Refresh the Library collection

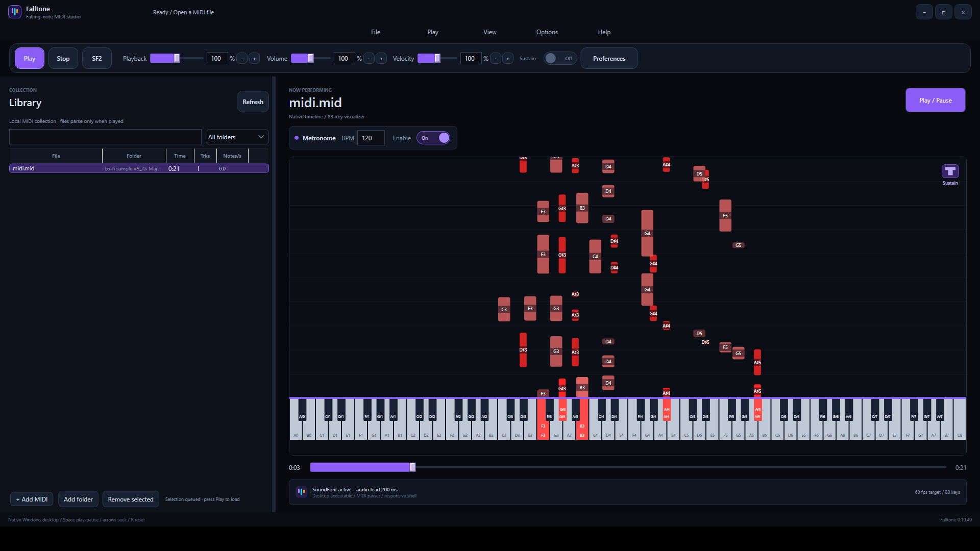253,102
